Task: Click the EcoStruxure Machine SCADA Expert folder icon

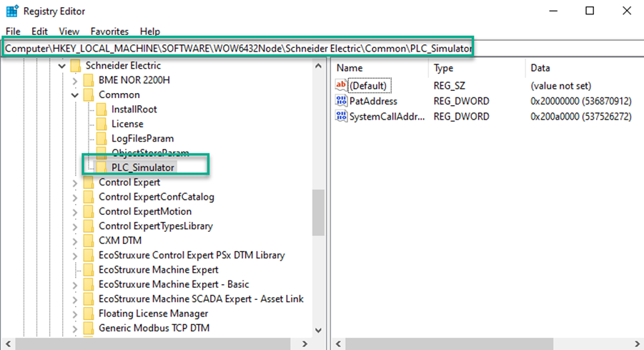Action: pyautogui.click(x=89, y=299)
